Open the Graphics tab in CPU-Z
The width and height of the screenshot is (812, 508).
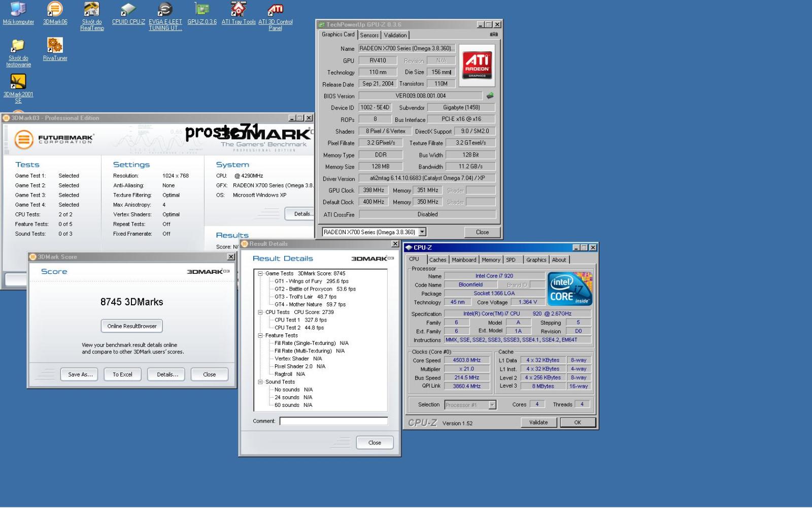(x=536, y=260)
